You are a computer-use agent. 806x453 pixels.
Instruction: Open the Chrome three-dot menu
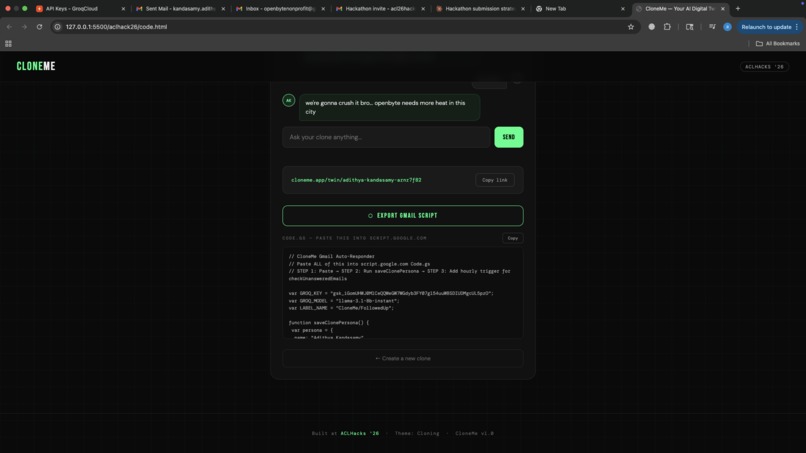(797, 27)
